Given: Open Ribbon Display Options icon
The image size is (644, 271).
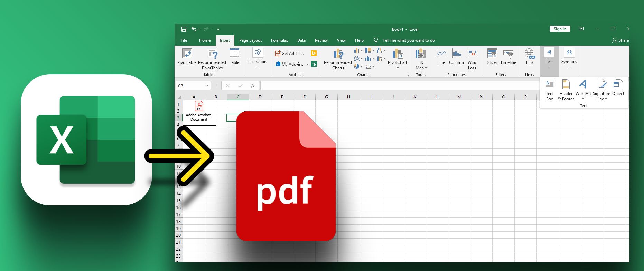Looking at the screenshot, I should click(581, 29).
